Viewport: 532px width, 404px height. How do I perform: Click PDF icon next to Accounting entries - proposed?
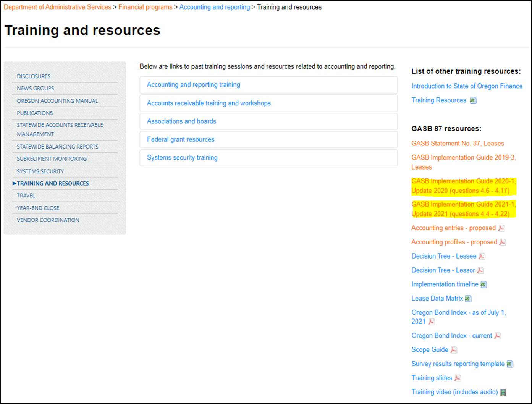pyautogui.click(x=501, y=228)
